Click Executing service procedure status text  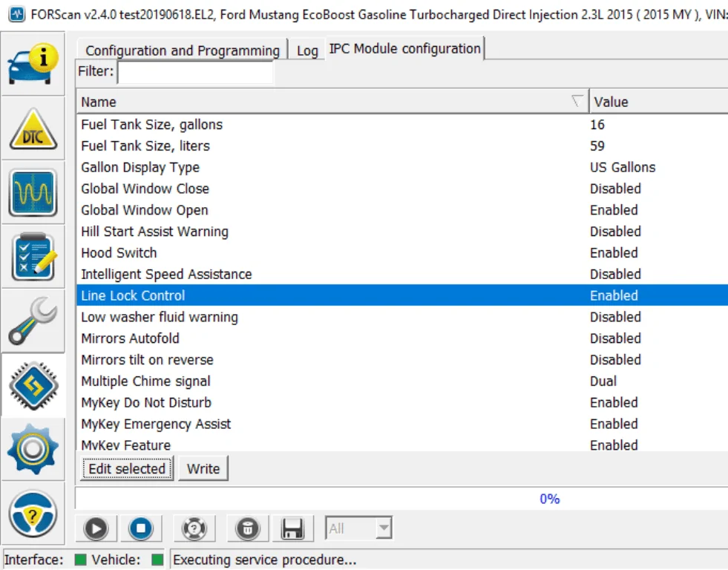point(265,560)
